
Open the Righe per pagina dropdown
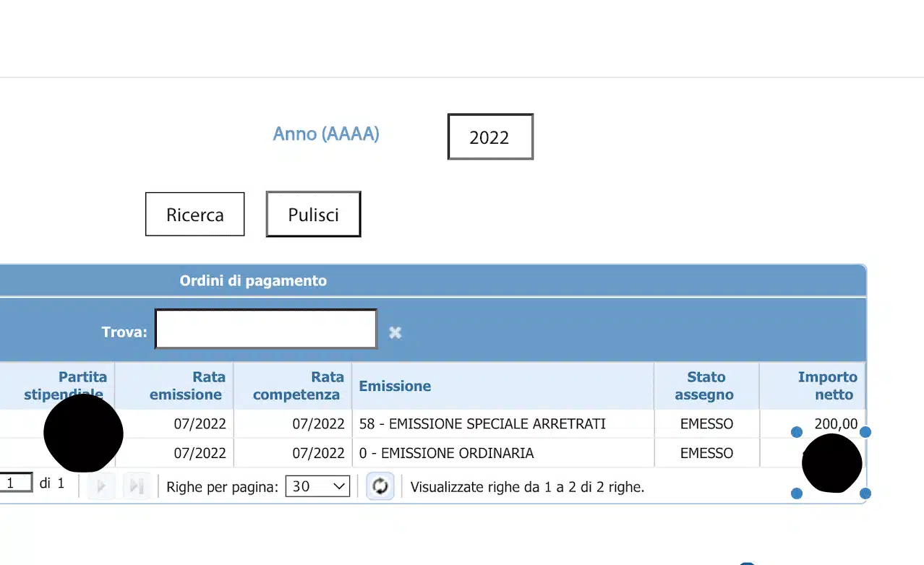click(317, 486)
